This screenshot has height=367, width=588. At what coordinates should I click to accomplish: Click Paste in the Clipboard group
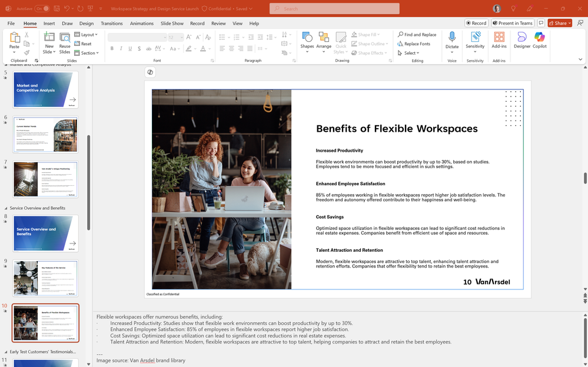14,41
